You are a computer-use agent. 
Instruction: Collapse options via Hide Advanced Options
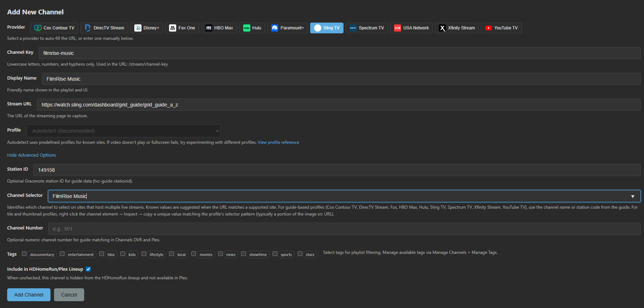coord(32,155)
